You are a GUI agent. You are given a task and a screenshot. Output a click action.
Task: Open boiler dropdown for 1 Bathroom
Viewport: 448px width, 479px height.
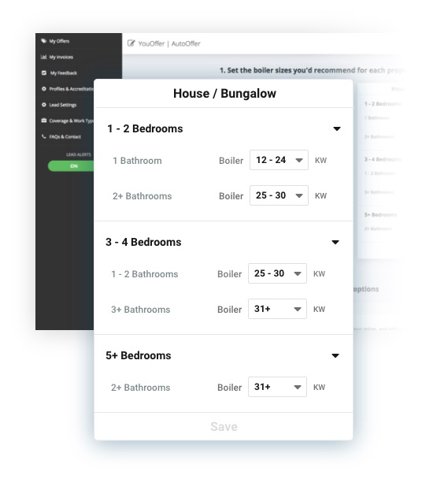point(279,160)
